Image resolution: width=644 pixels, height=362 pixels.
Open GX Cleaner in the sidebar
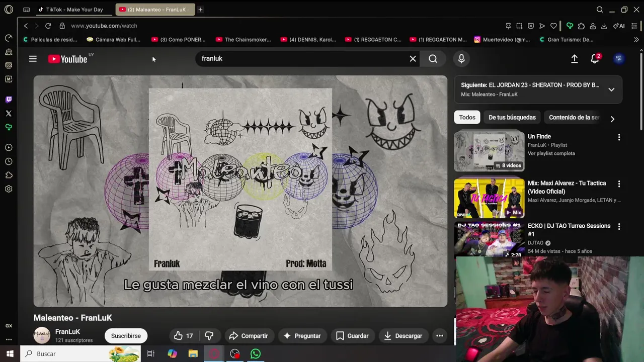9,52
